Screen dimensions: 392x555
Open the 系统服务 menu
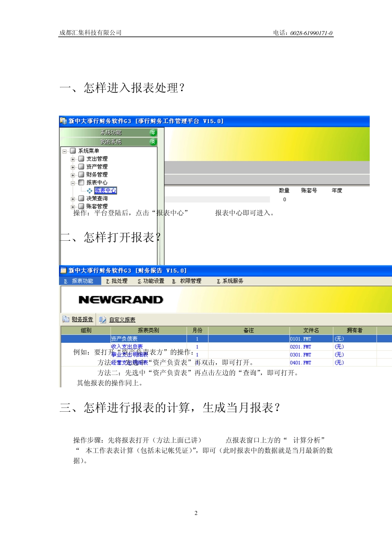[x=230, y=281]
